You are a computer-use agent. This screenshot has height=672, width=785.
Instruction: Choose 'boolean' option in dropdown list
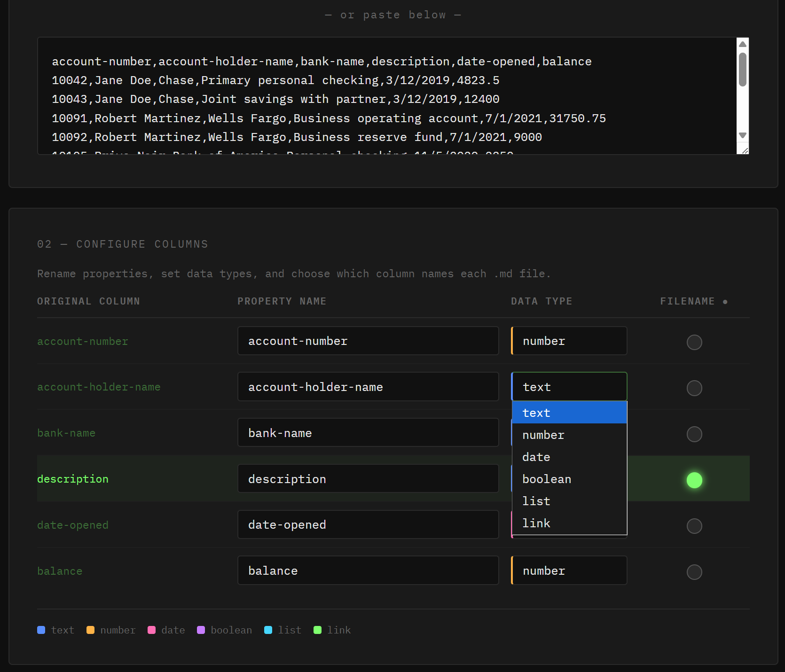click(569, 479)
